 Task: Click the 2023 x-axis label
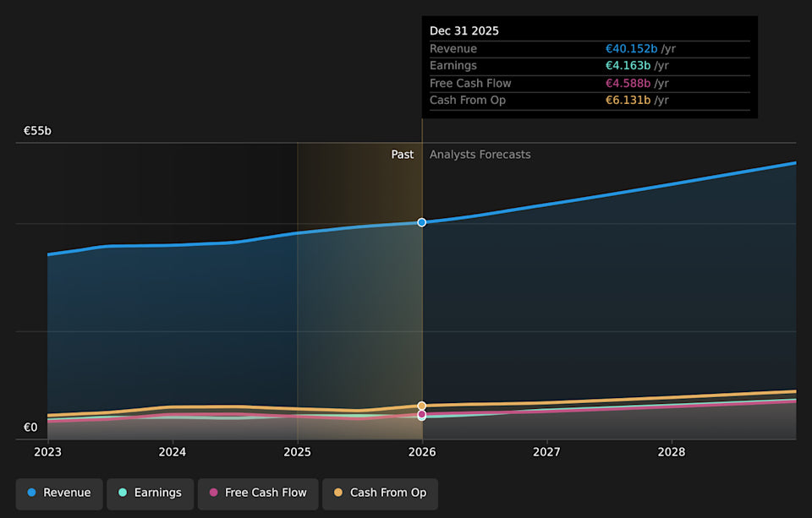pyautogui.click(x=47, y=452)
